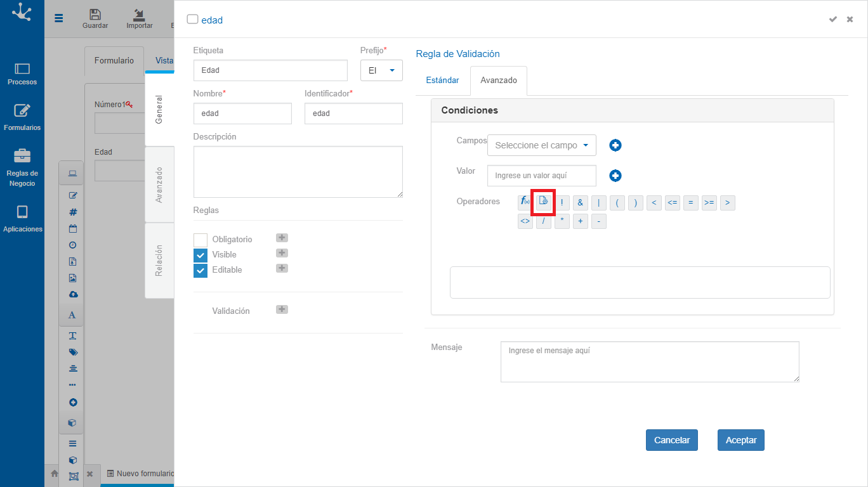This screenshot has width=868, height=487.
Task: Open the Prefijo dropdown
Action: (x=381, y=70)
